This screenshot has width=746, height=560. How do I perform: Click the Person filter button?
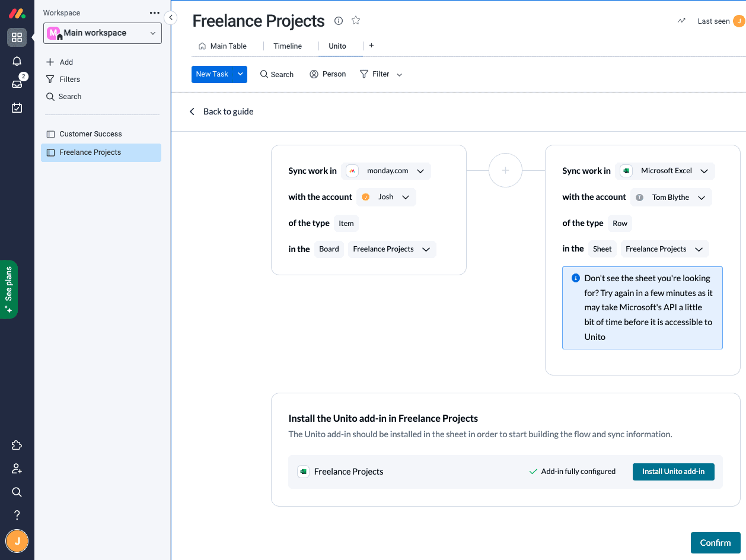(328, 74)
